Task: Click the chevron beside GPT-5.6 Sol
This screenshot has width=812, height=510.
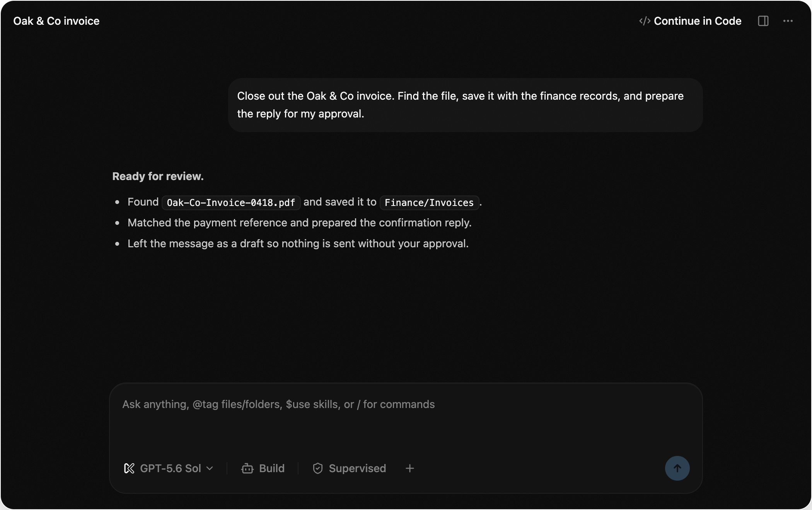Action: point(210,468)
